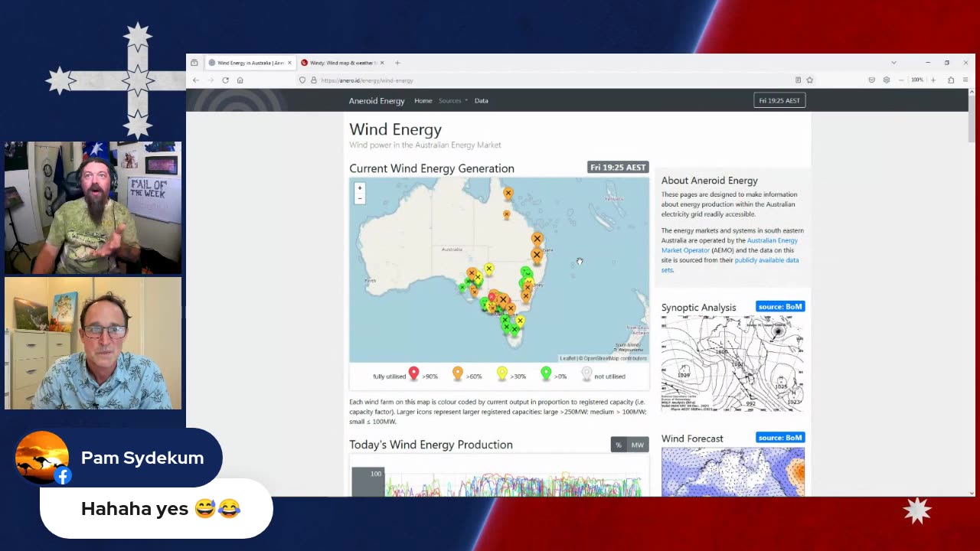Click Wind Forecast source: BoM badge

[780, 438]
